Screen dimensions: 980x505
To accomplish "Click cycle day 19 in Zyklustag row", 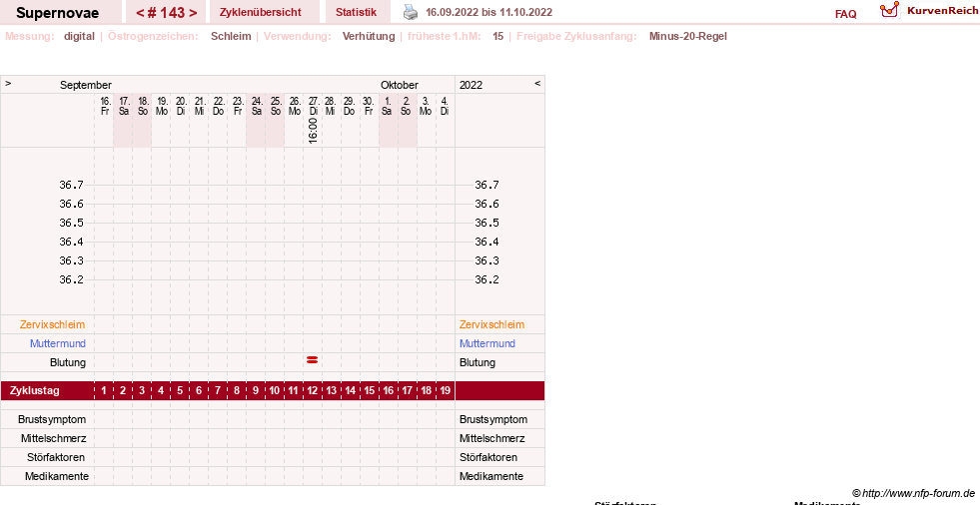I will [445, 391].
